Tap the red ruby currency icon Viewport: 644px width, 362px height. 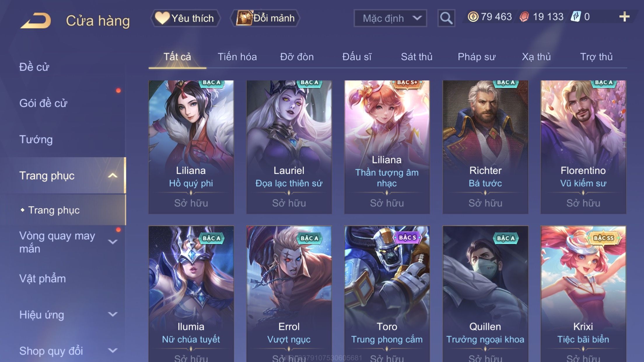pyautogui.click(x=524, y=17)
